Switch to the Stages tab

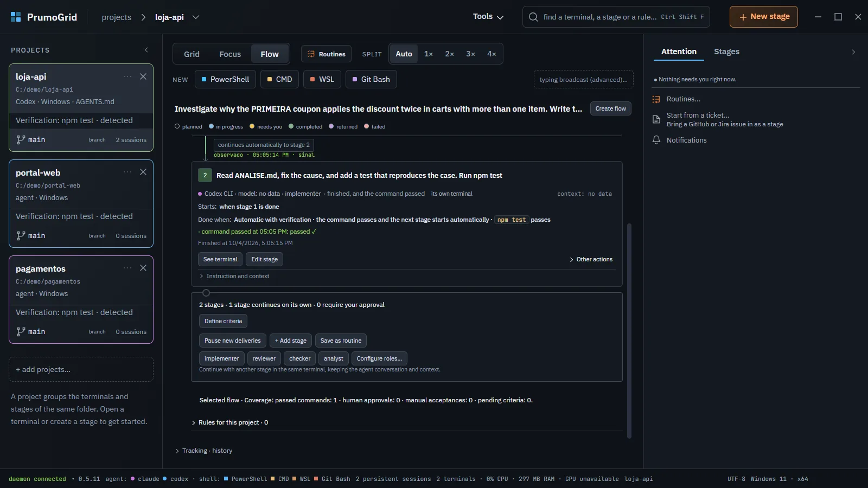(726, 52)
